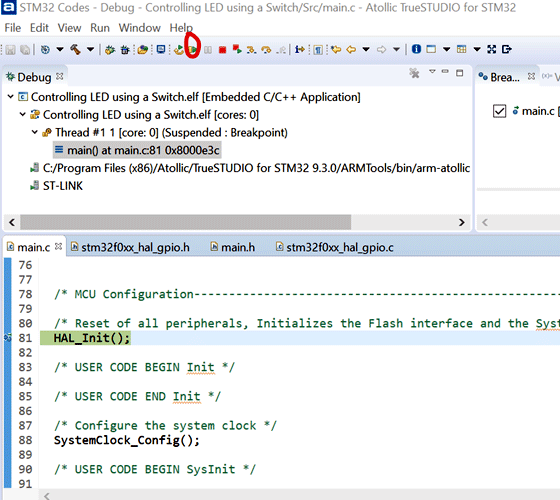Open the Window menu
Image resolution: width=560 pixels, height=500 pixels.
tap(139, 28)
